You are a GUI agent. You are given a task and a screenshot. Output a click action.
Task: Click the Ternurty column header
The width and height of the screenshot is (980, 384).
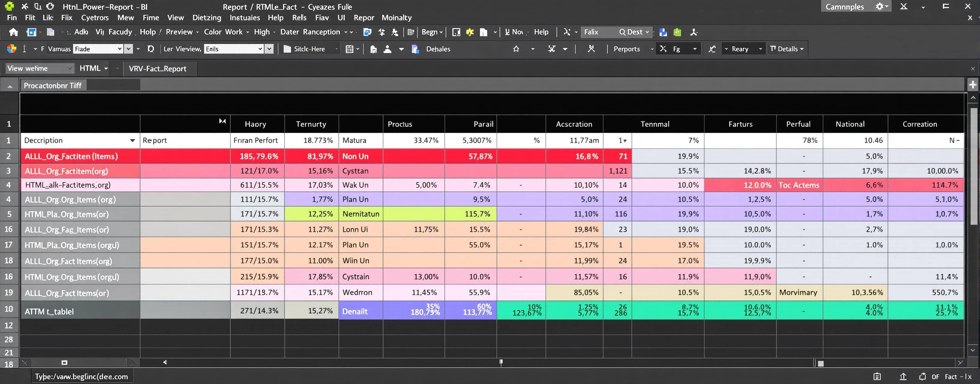coord(311,124)
